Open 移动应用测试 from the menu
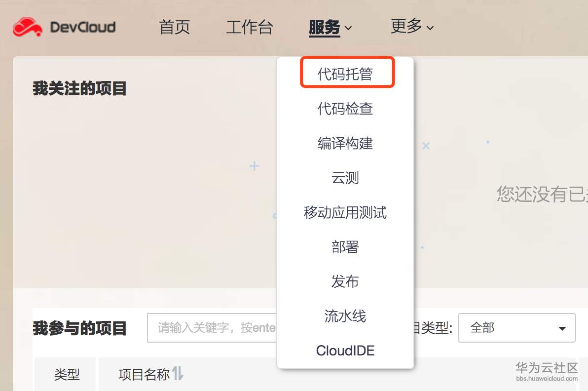This screenshot has height=391, width=588. (x=345, y=212)
